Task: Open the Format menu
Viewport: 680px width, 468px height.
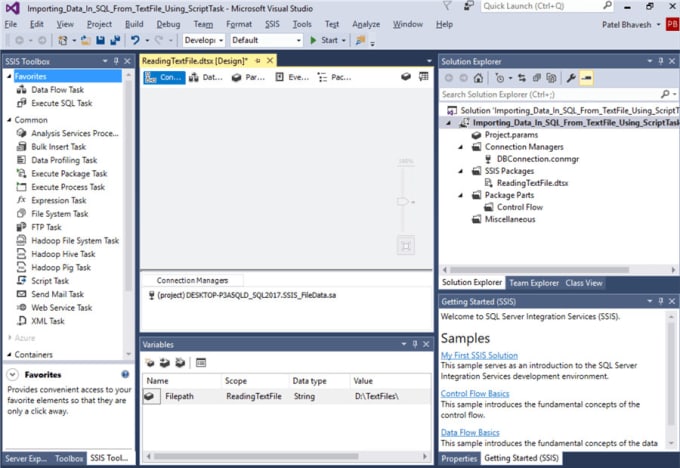Action: (239, 24)
